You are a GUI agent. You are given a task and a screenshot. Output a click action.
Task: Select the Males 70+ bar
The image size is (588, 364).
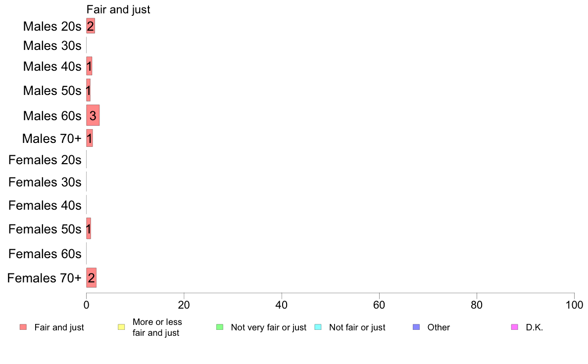tap(89, 138)
